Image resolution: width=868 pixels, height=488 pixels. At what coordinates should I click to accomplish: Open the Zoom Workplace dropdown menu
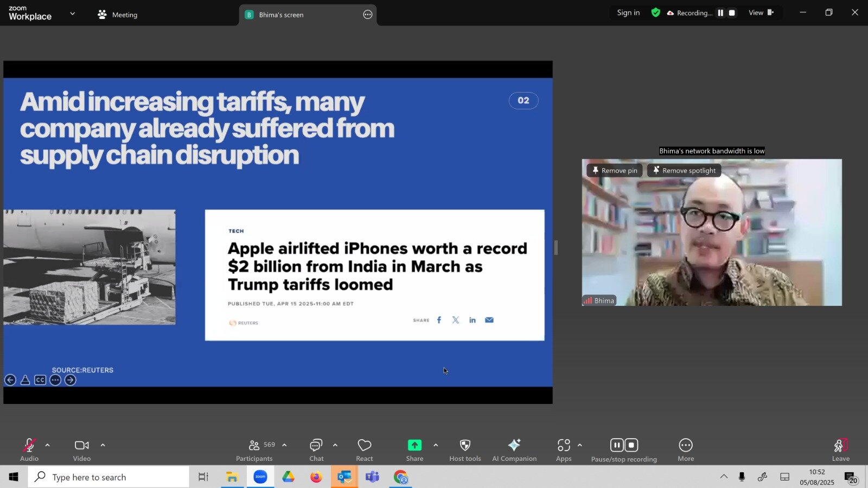click(x=73, y=14)
